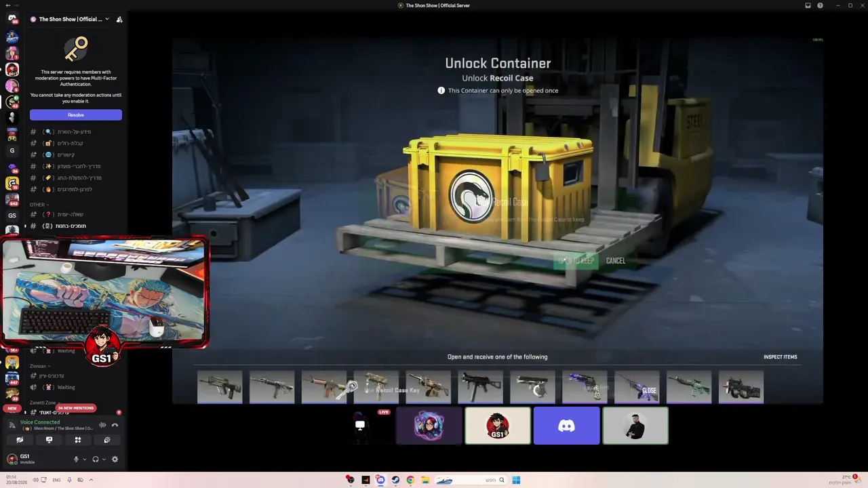Screen dimensions: 868x488
Task: Select the black UMP-45 skin thumbnail
Action: pos(480,388)
